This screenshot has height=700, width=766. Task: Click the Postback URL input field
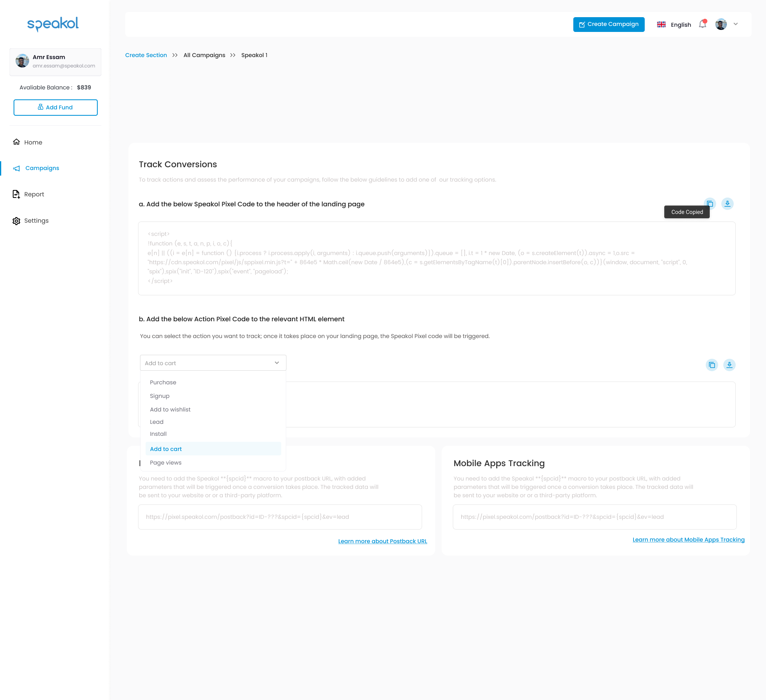click(x=280, y=517)
